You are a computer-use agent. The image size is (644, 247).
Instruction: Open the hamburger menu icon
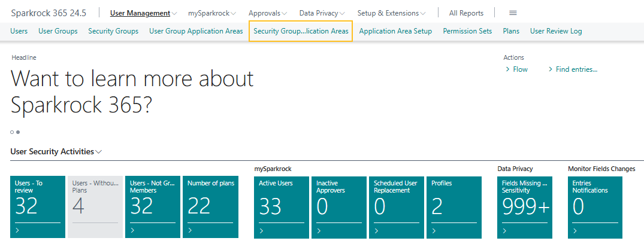513,13
